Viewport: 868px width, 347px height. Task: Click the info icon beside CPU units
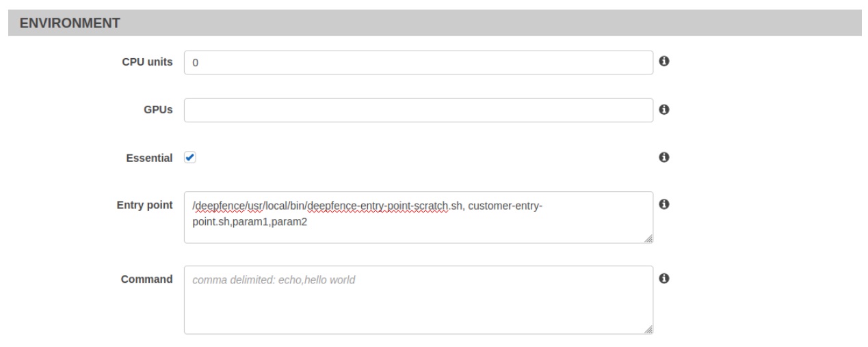click(x=663, y=61)
